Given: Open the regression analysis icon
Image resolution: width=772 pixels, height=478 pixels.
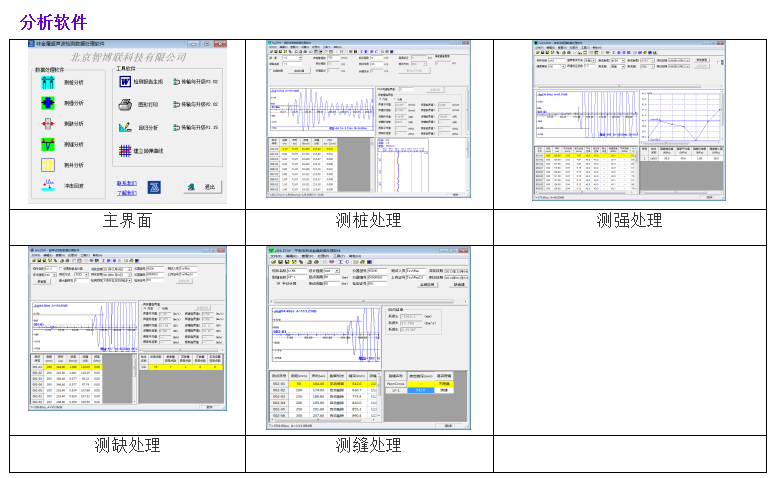Looking at the screenshot, I should pyautogui.click(x=124, y=128).
